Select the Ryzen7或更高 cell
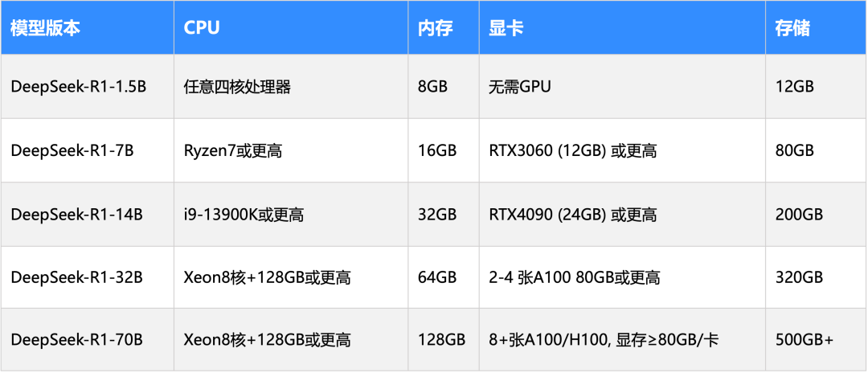This screenshot has height=373, width=868. pos(291,150)
